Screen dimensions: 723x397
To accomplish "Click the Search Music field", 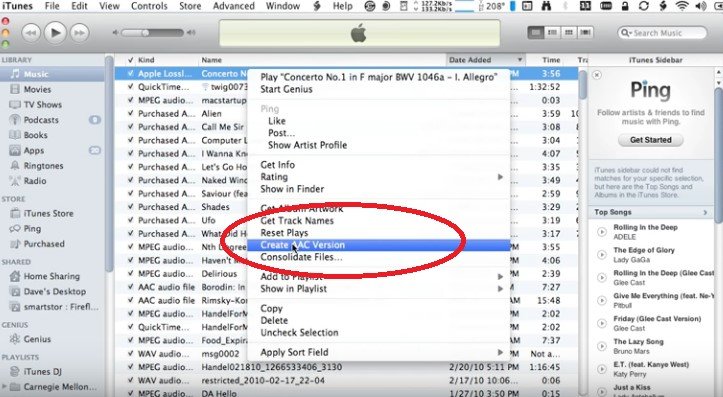I will (x=662, y=33).
